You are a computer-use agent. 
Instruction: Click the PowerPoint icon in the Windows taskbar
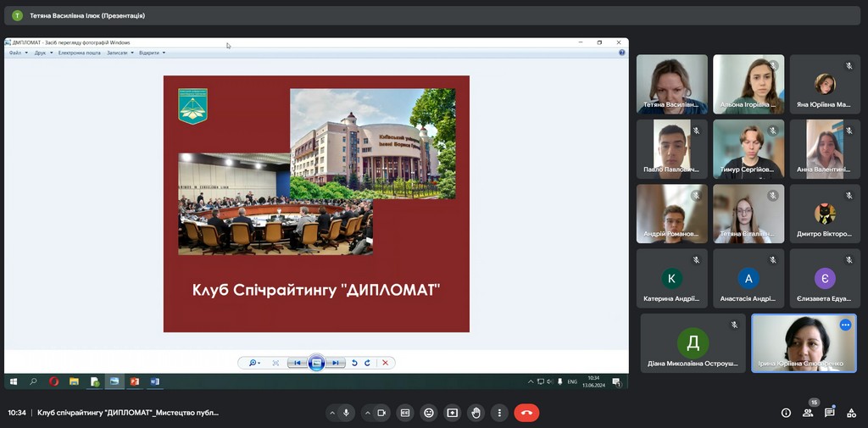134,382
